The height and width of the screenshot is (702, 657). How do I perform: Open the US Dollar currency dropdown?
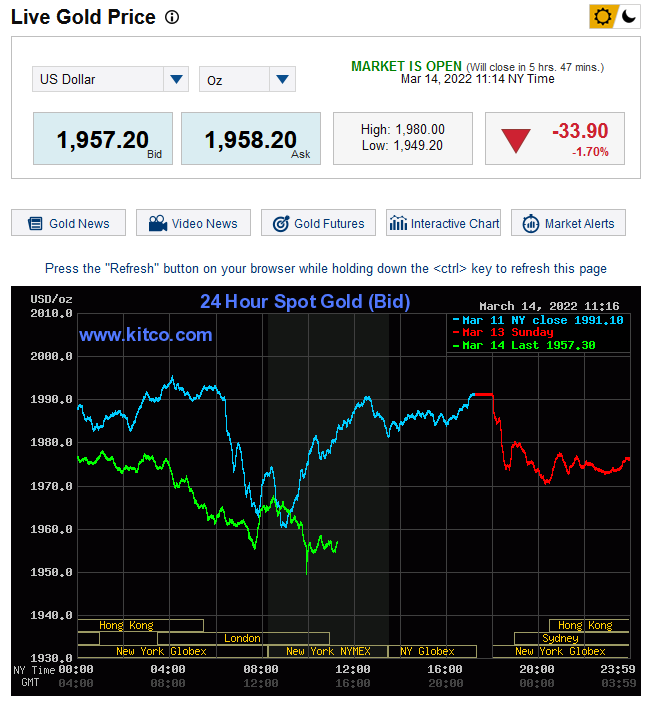pos(110,79)
